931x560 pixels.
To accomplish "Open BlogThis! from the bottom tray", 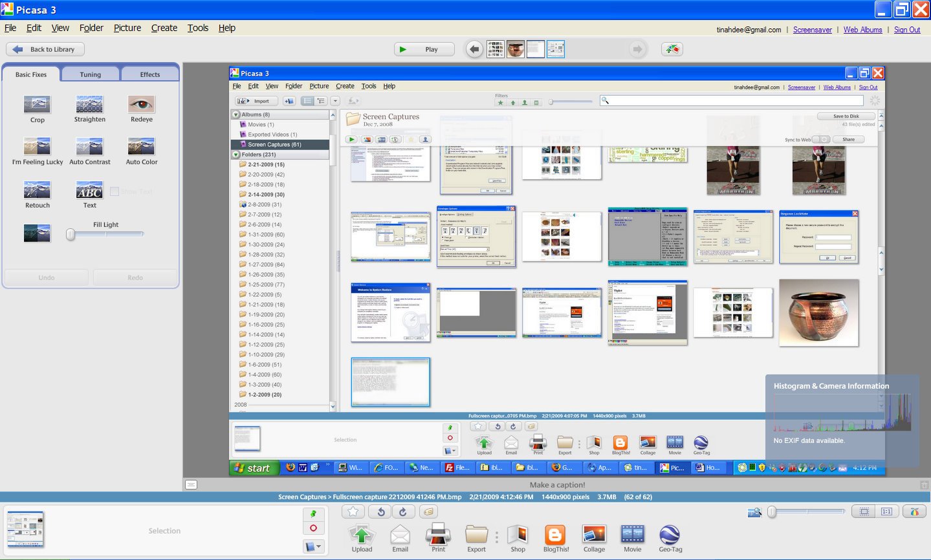I will (x=555, y=539).
